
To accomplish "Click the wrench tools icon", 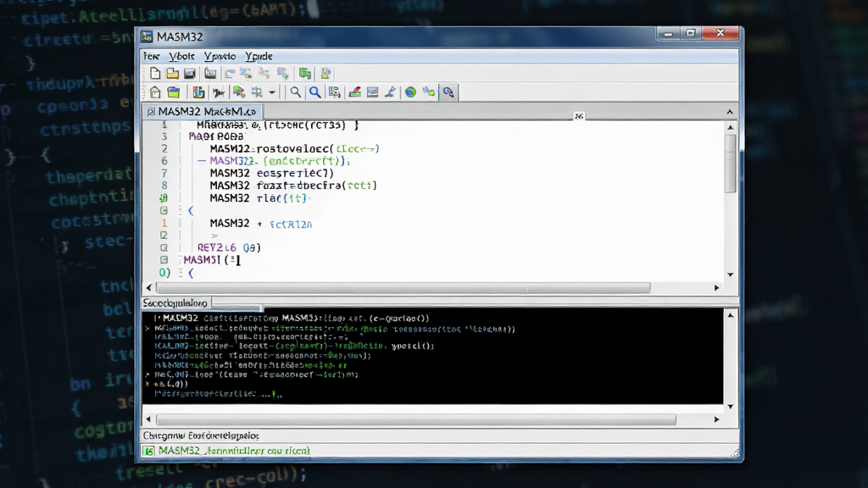I will 390,92.
